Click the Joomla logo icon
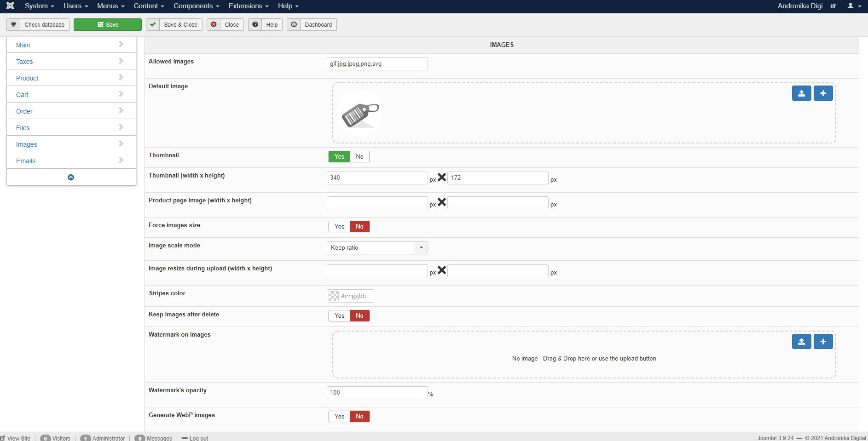Screen dimensions: 868x441 (x=10, y=6)
